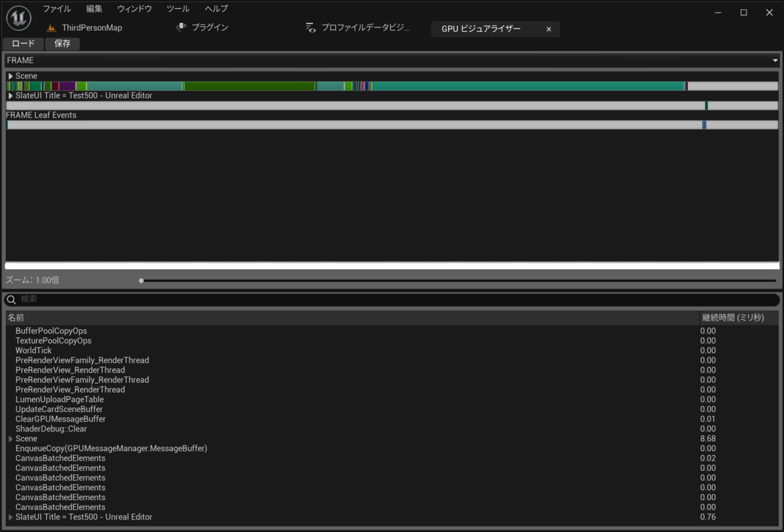Open the ファイル menu

(x=57, y=8)
